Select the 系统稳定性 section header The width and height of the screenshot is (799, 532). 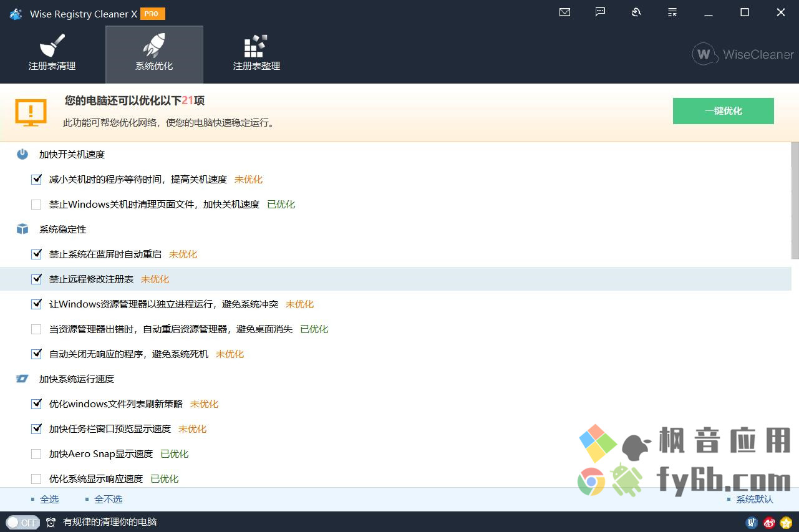tap(62, 229)
